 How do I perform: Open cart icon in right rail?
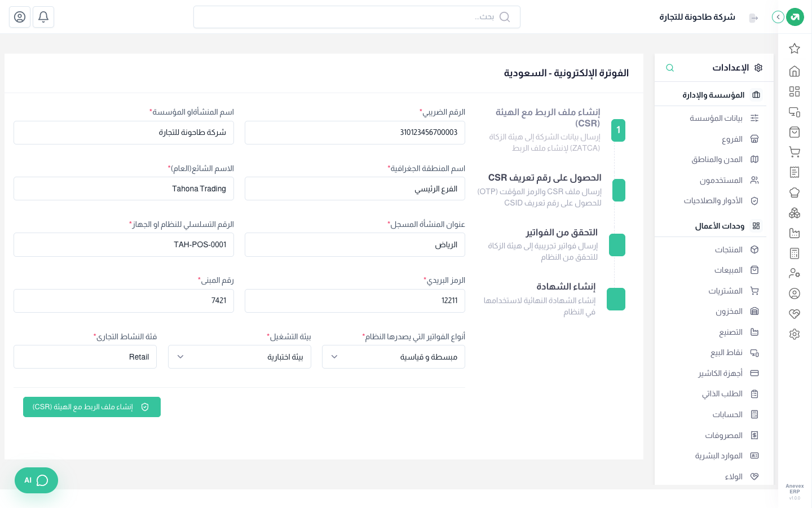click(x=795, y=152)
